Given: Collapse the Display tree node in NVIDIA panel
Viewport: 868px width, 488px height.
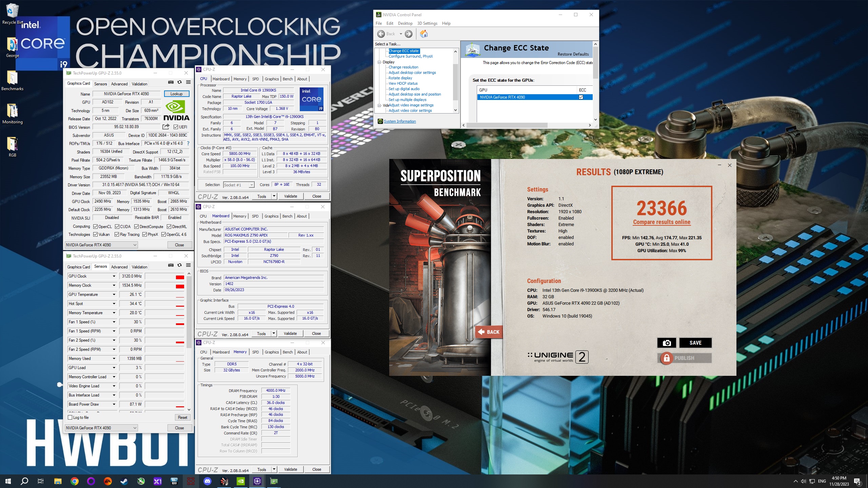Looking at the screenshot, I should 379,62.
